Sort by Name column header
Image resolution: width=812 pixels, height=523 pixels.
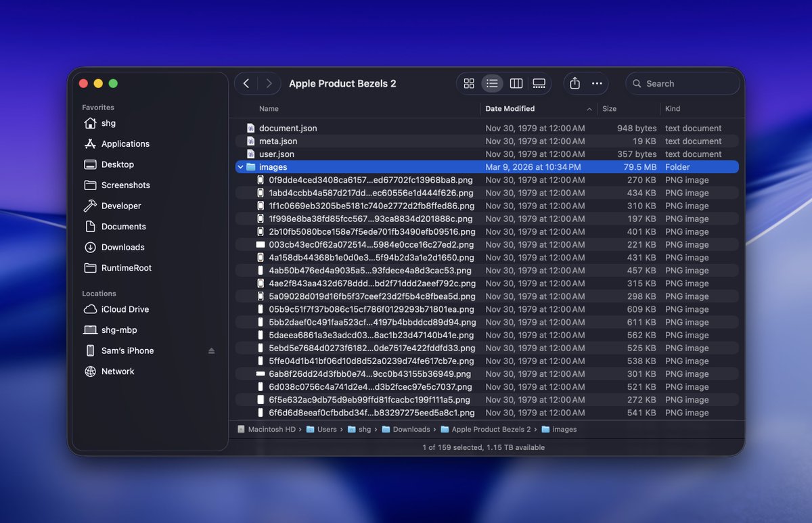pyautogui.click(x=269, y=108)
